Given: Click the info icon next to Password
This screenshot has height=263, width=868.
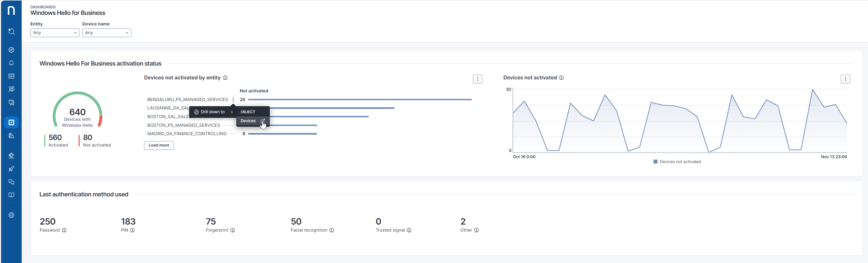Looking at the screenshot, I should [x=64, y=230].
